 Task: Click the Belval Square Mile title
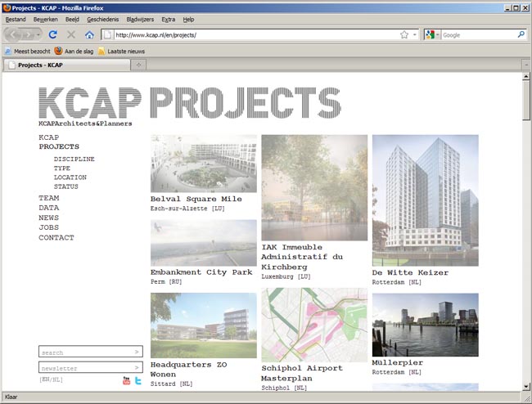[x=196, y=199]
